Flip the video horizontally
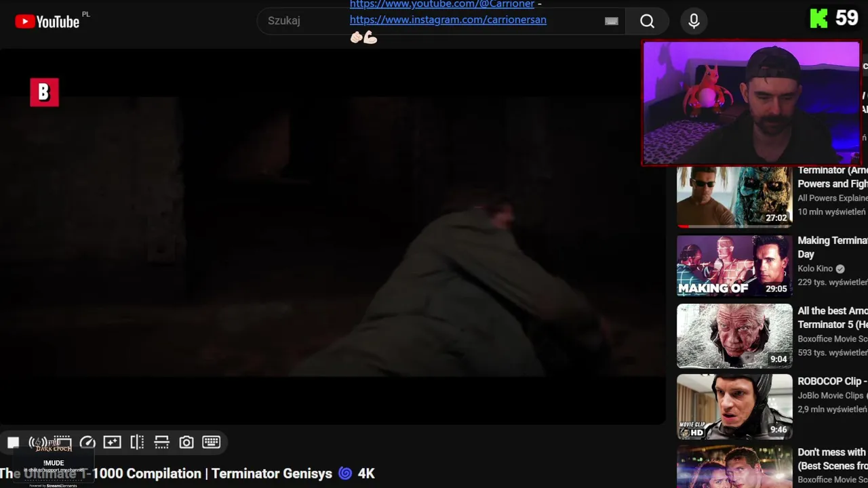Image resolution: width=868 pixels, height=488 pixels. click(x=137, y=443)
